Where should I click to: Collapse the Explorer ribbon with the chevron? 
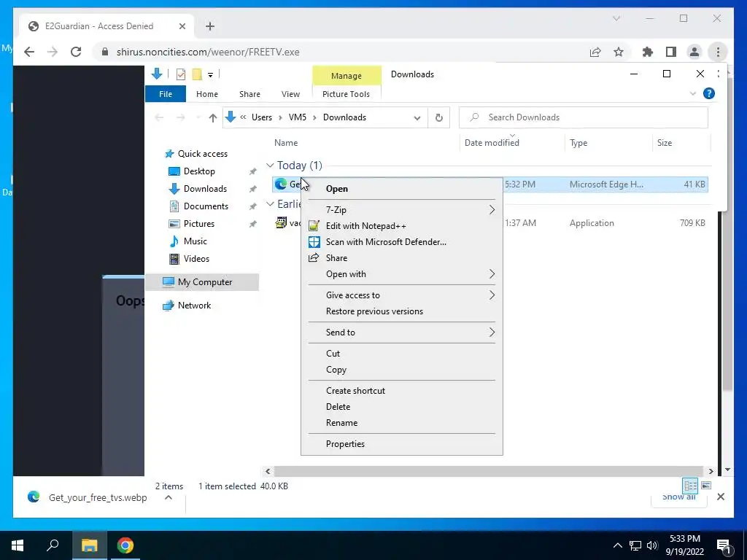click(x=693, y=94)
